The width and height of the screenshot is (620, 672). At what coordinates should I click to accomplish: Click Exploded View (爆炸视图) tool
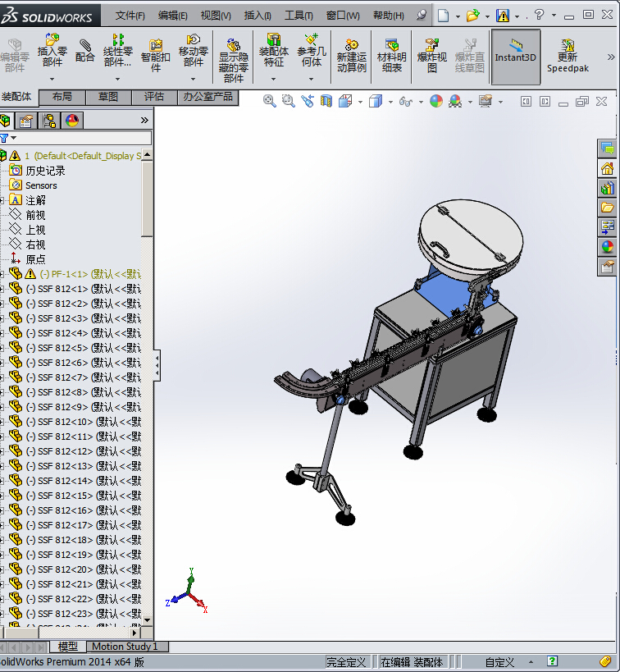coord(432,56)
